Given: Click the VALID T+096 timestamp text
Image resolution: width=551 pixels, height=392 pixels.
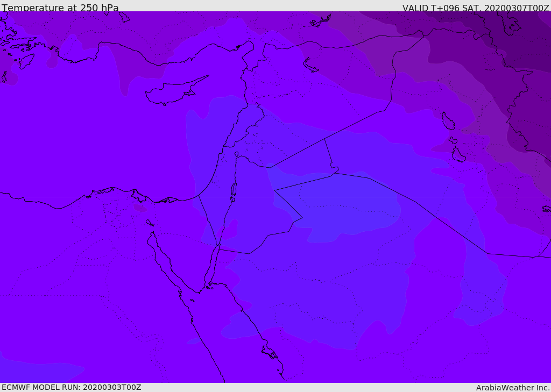Looking at the screenshot, I should coord(476,8).
